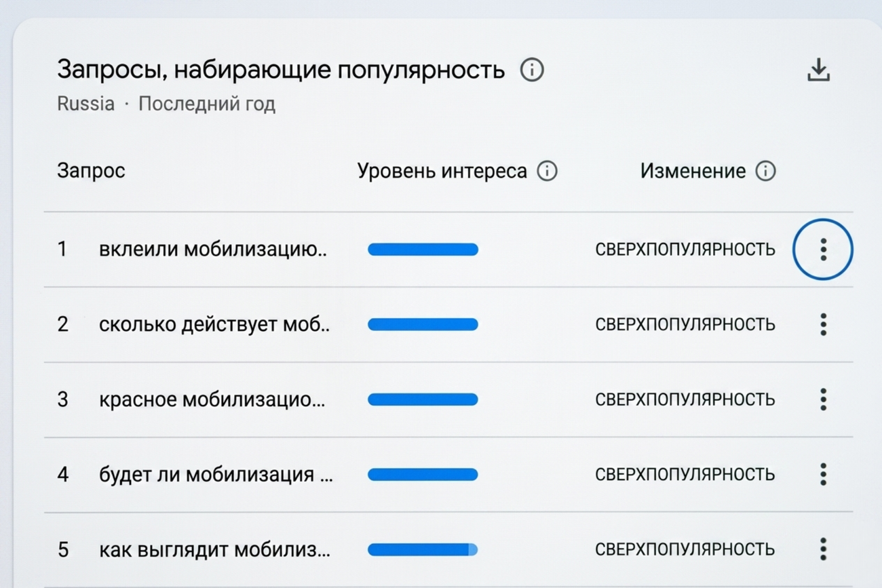Image resolution: width=882 pixels, height=588 pixels.
Task: Click СВЕРХПОПУЛЯРНОСТЬ label in row 2
Action: (x=685, y=324)
